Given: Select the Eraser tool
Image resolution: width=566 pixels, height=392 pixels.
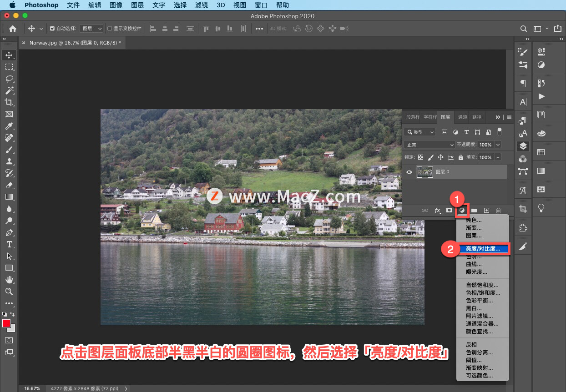Looking at the screenshot, I should pyautogui.click(x=9, y=185).
